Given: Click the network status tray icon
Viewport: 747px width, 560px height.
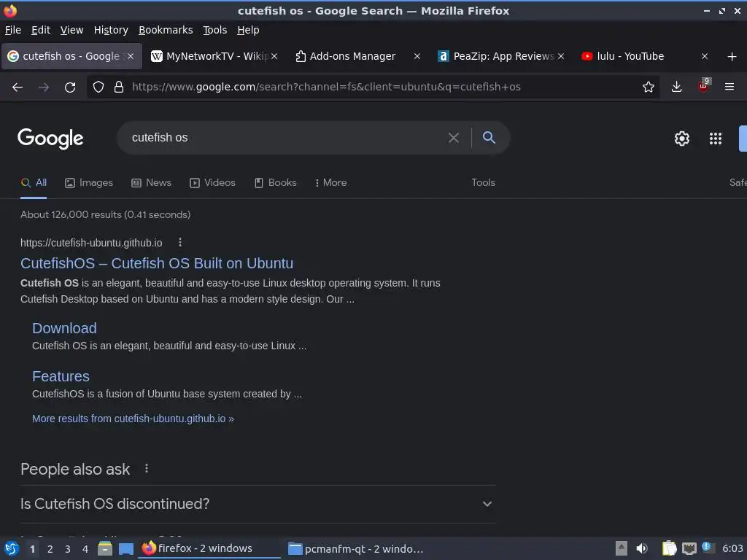Looking at the screenshot, I should click(x=689, y=548).
